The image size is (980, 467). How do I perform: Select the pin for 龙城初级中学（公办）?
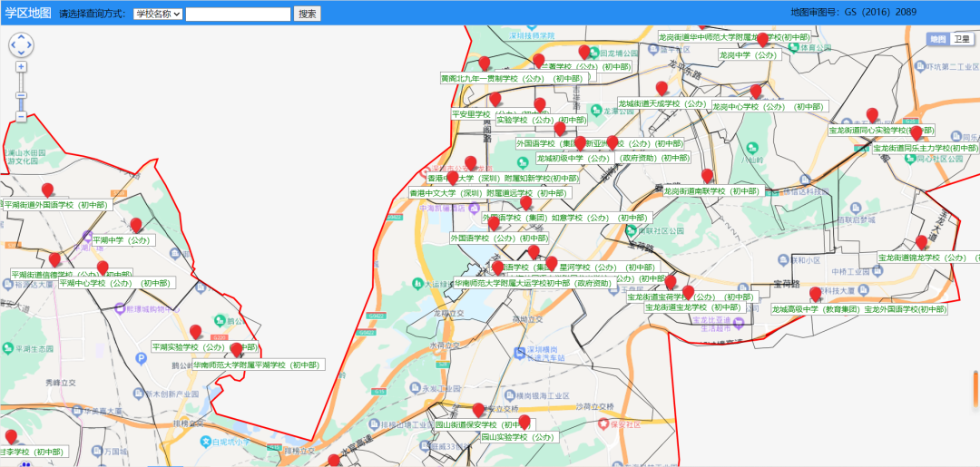click(581, 144)
